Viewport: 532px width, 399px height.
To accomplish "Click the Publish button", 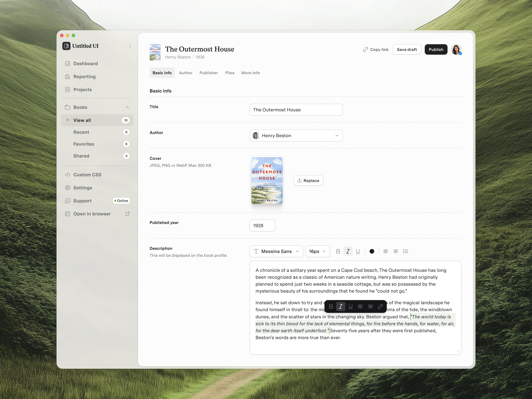I will click(436, 50).
